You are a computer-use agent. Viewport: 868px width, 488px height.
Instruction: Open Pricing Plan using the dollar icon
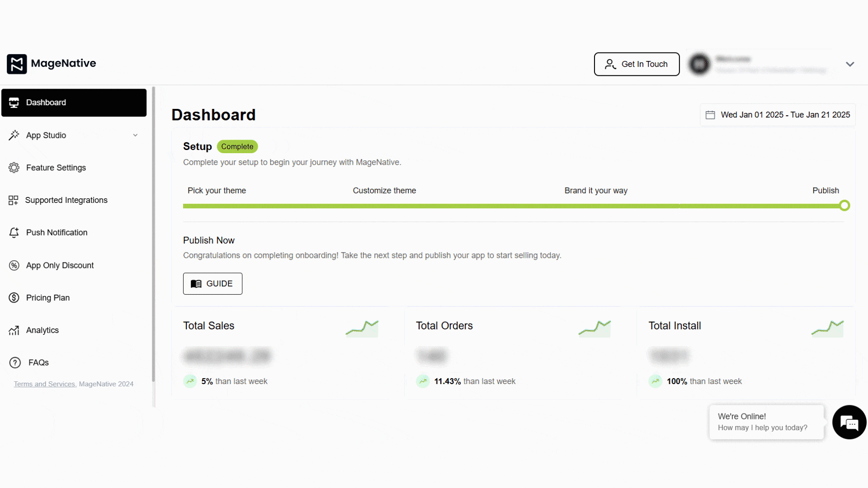(x=14, y=297)
